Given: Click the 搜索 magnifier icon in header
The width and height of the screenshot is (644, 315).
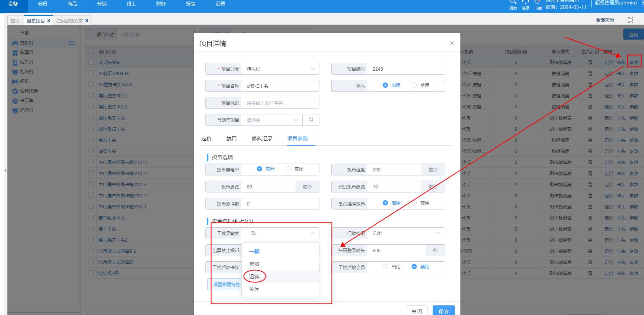Looking at the screenshot, I should click(513, 2).
